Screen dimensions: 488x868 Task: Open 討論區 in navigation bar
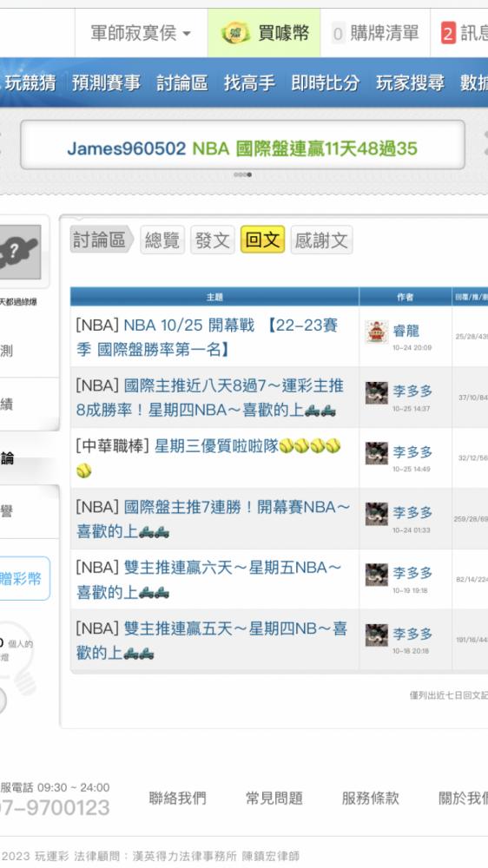182,83
